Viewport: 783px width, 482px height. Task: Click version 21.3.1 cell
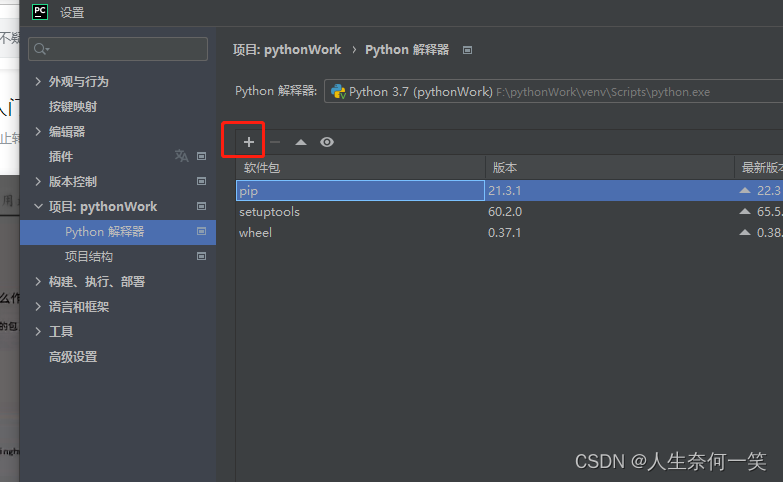click(x=504, y=190)
